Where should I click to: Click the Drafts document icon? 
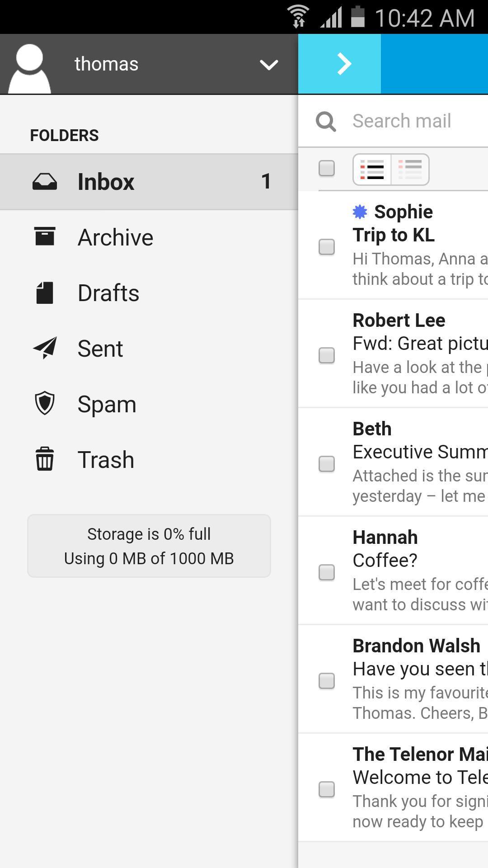tap(45, 292)
